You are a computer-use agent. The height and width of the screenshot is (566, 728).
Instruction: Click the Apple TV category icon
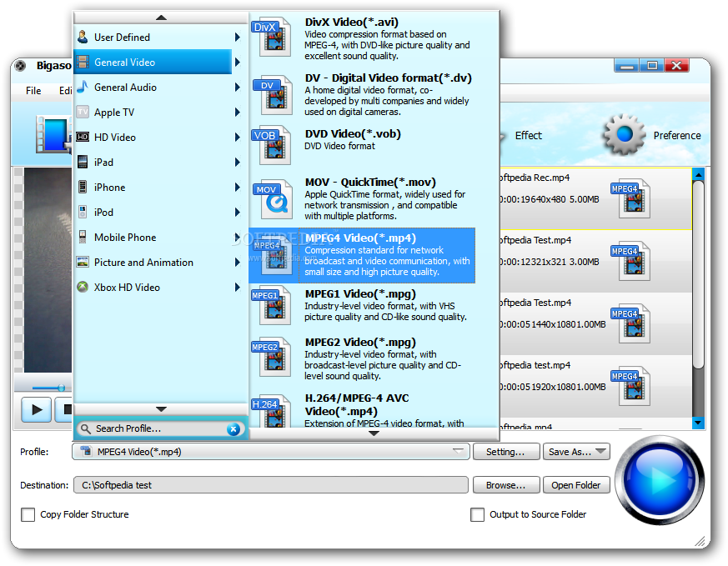pyautogui.click(x=83, y=112)
